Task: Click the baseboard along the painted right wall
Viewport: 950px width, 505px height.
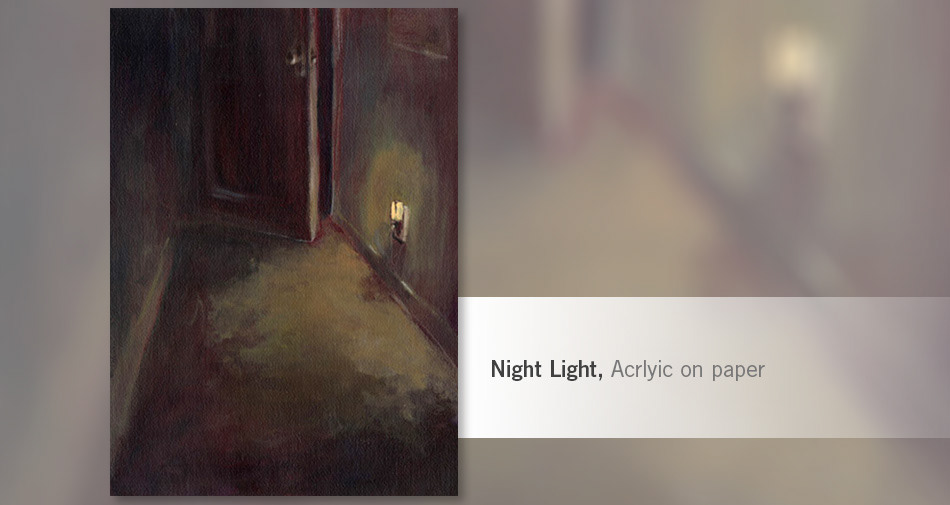Action: [x=394, y=283]
